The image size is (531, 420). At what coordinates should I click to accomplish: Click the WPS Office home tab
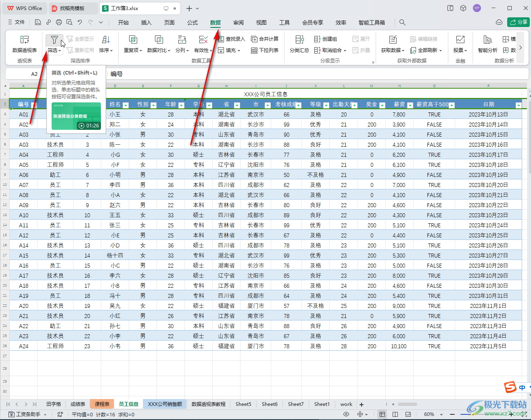point(25,8)
